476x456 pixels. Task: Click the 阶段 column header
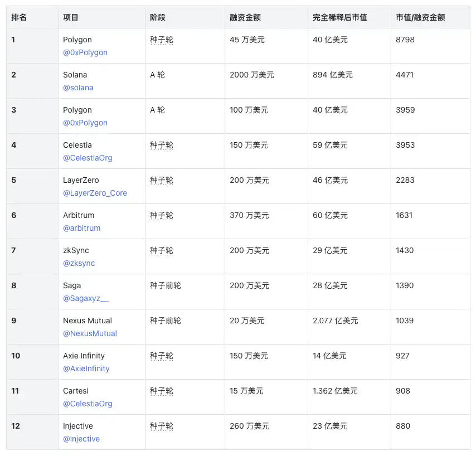tap(158, 17)
